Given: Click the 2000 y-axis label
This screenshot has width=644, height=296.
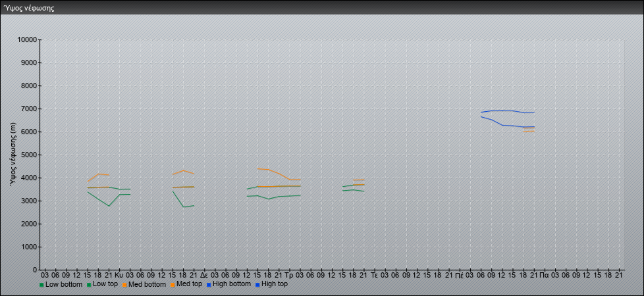Looking at the screenshot, I should point(28,224).
